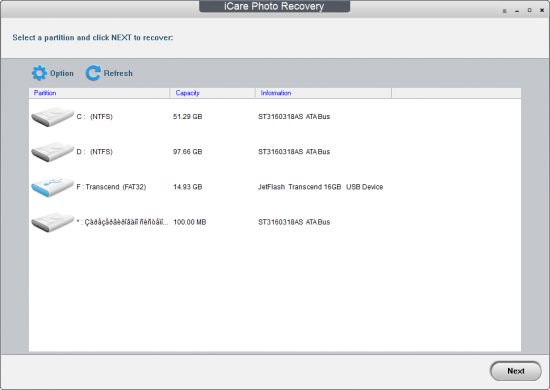Viewport: 550px width, 390px height.
Task: Sort by the Partition column header
Action: (99, 93)
